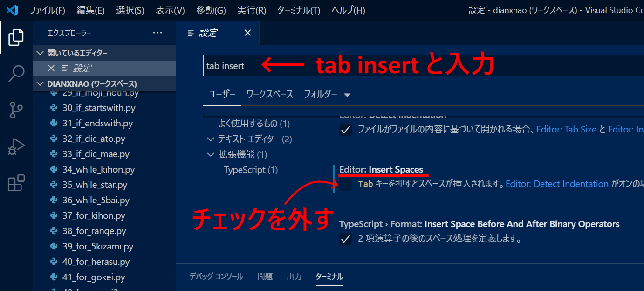Open the Explorer view in activity bar
The image size is (644, 291).
16,37
